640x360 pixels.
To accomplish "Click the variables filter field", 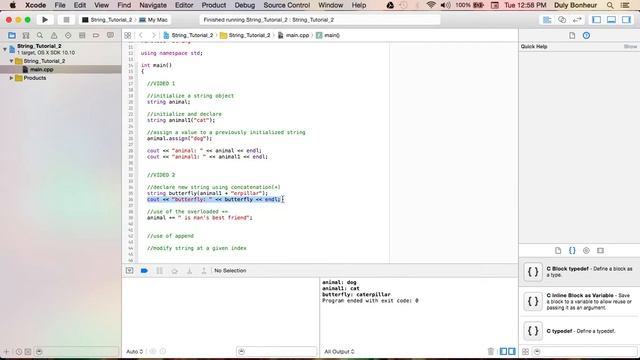I will (276, 351).
